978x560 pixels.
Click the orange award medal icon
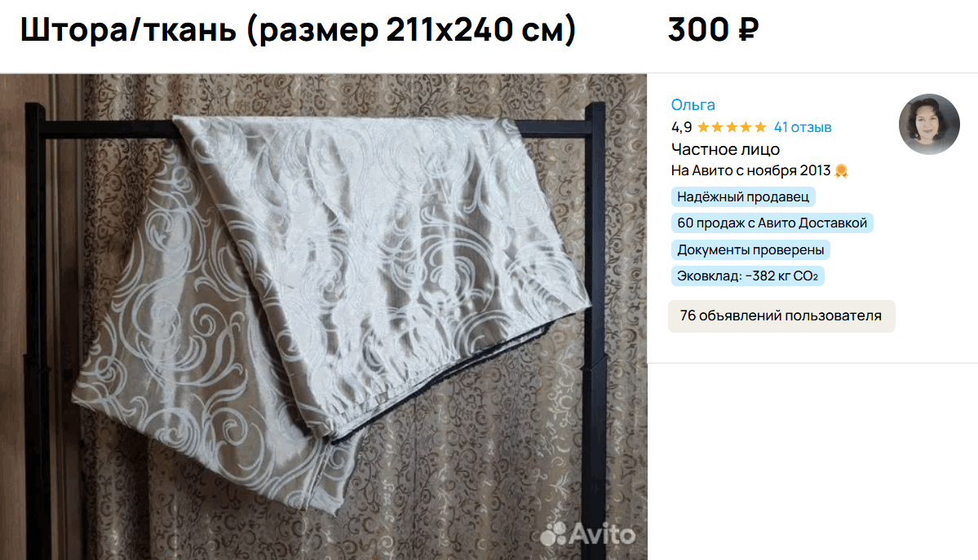pos(842,171)
